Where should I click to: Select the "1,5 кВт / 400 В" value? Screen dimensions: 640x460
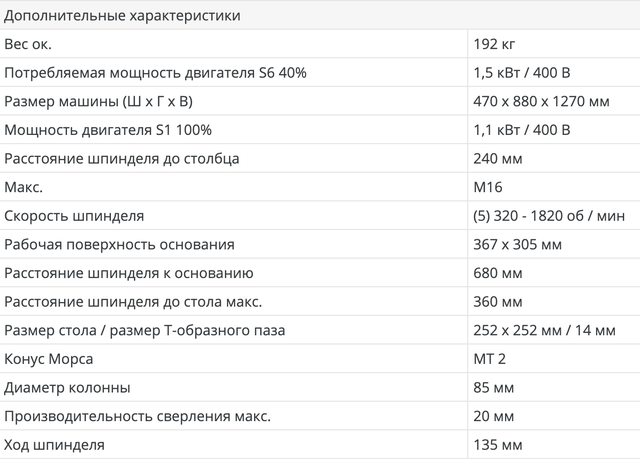coord(522,73)
